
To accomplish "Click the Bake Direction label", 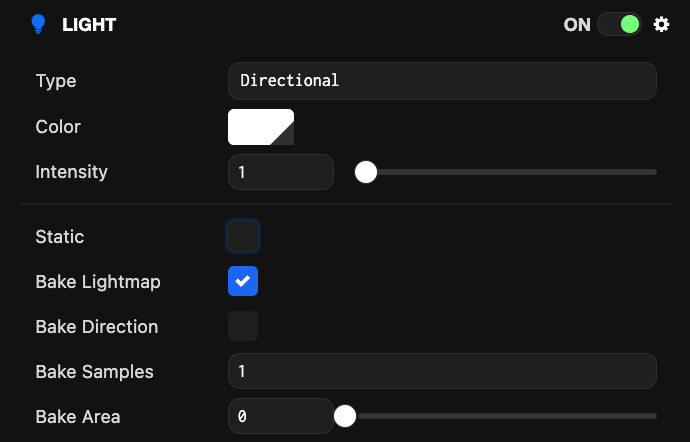I will pyautogui.click(x=97, y=327).
